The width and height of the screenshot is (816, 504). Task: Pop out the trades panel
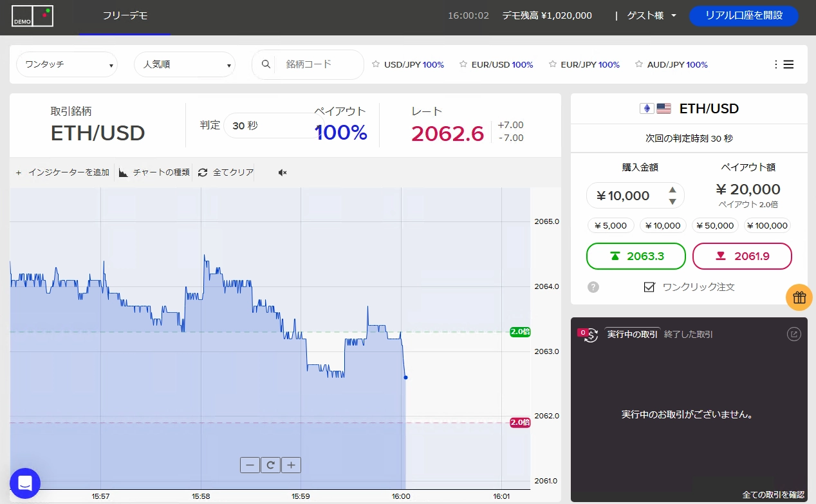point(794,334)
